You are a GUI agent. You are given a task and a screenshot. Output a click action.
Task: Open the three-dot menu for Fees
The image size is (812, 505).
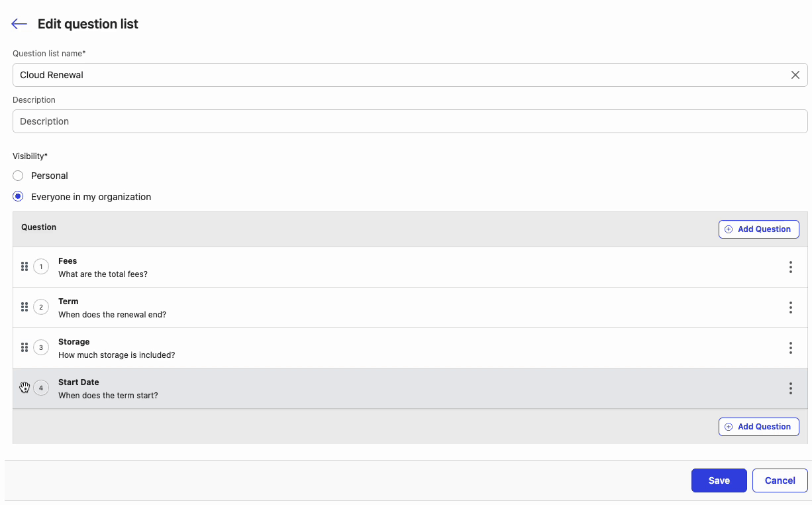point(790,267)
